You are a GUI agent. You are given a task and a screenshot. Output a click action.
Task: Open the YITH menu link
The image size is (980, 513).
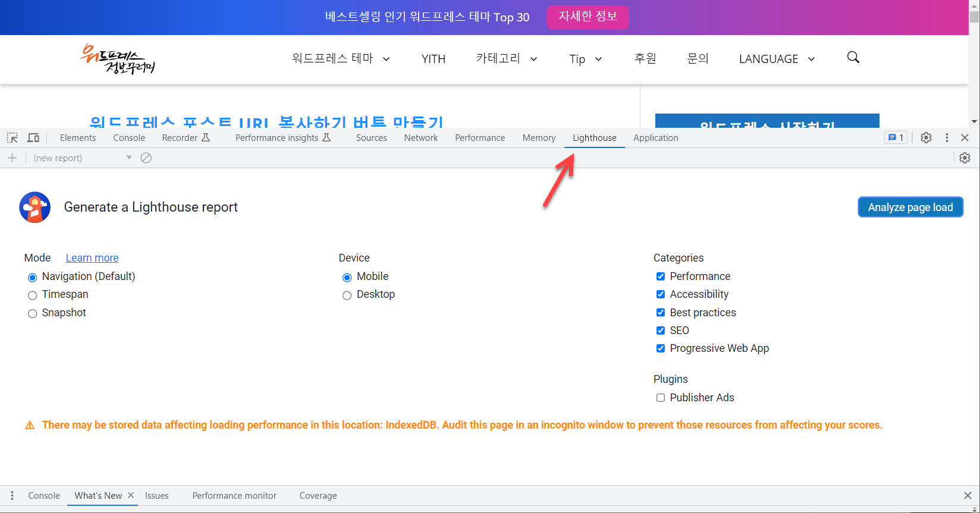(x=434, y=59)
